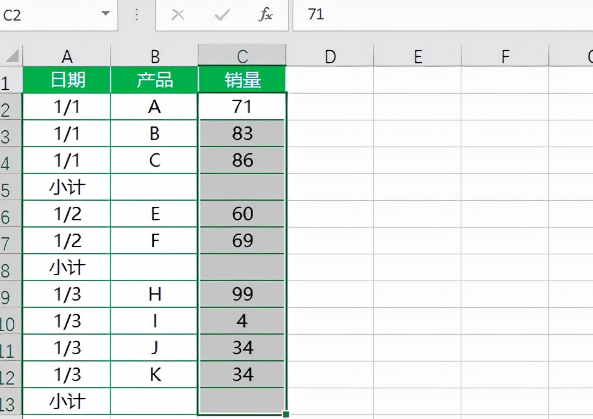Cancel entry with the X icon
Screen dimensions: 593x419
coord(178,15)
